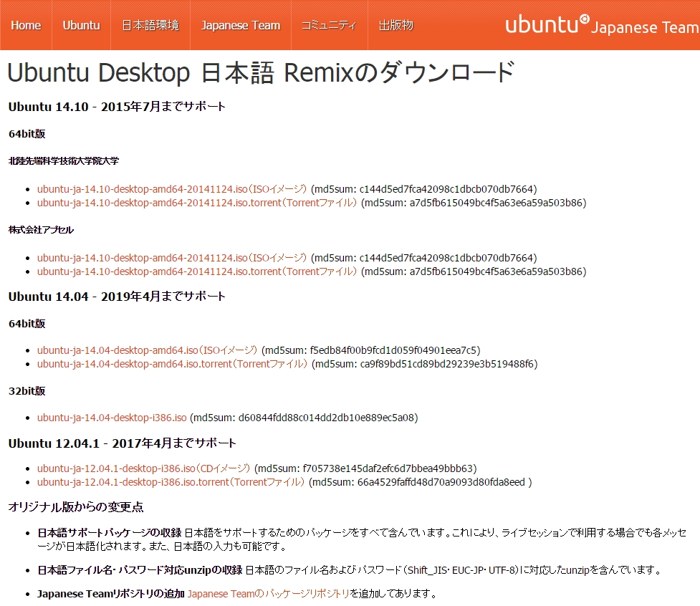Open the 出版物 menu item
The image size is (700, 606).
point(396,25)
